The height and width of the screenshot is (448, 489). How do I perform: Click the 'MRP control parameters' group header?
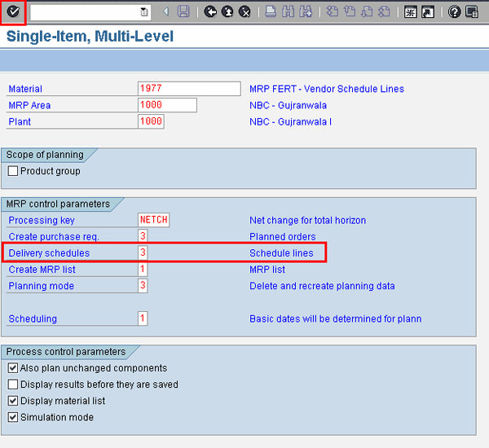pyautogui.click(x=58, y=204)
